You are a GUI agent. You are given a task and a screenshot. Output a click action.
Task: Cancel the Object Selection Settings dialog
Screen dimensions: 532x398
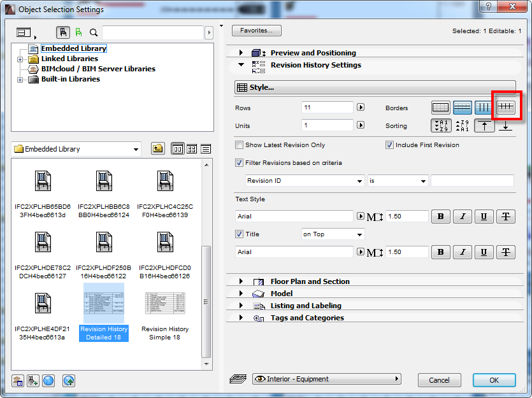click(x=439, y=380)
